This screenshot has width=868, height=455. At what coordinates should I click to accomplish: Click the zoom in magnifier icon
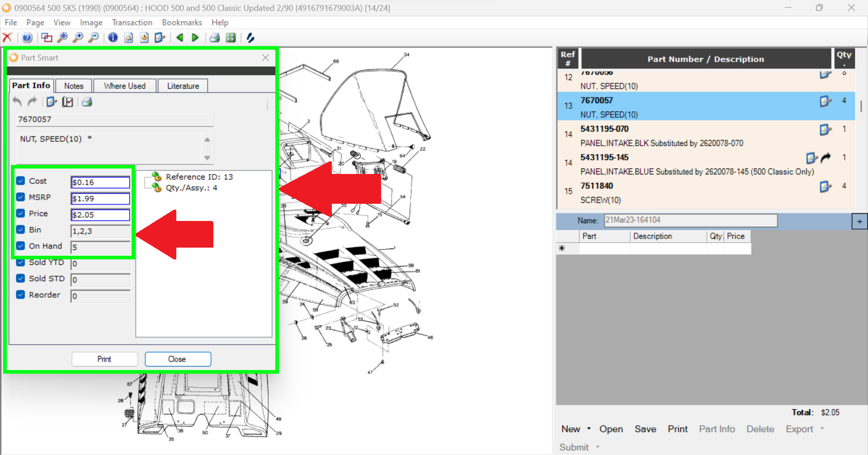pyautogui.click(x=78, y=38)
